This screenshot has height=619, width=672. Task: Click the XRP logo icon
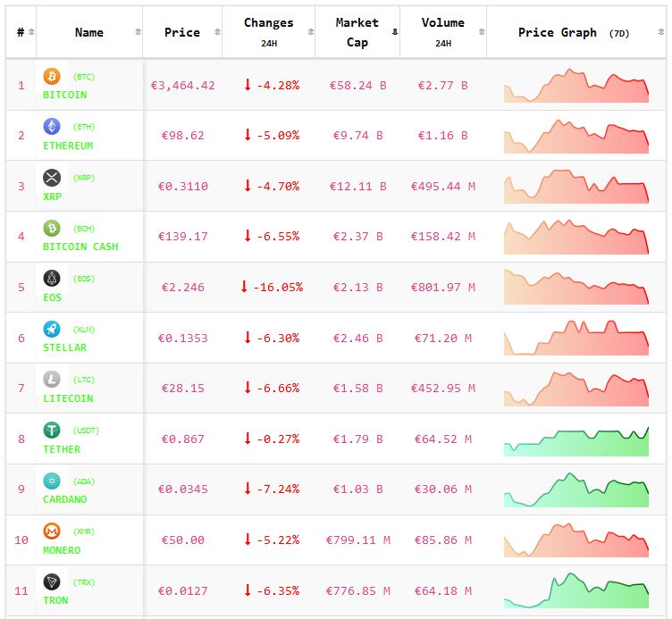click(x=52, y=178)
